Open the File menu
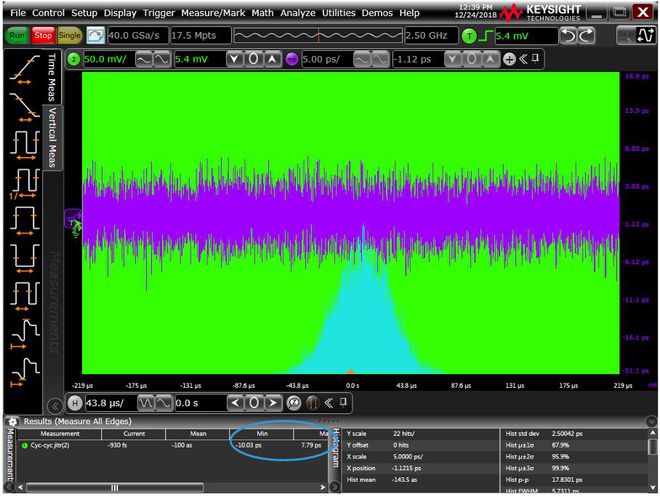Viewport: 660px width, 497px height. click(18, 13)
